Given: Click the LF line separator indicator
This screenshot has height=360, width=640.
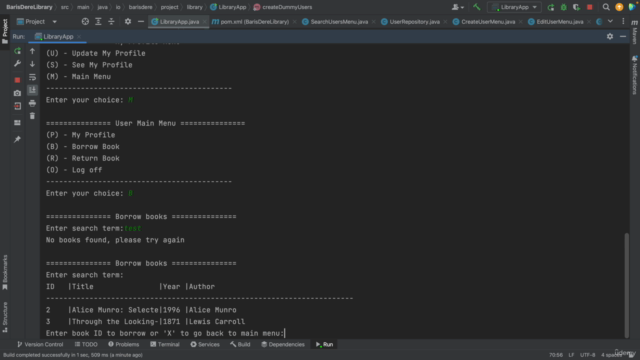Looking at the screenshot, I should point(571,355).
